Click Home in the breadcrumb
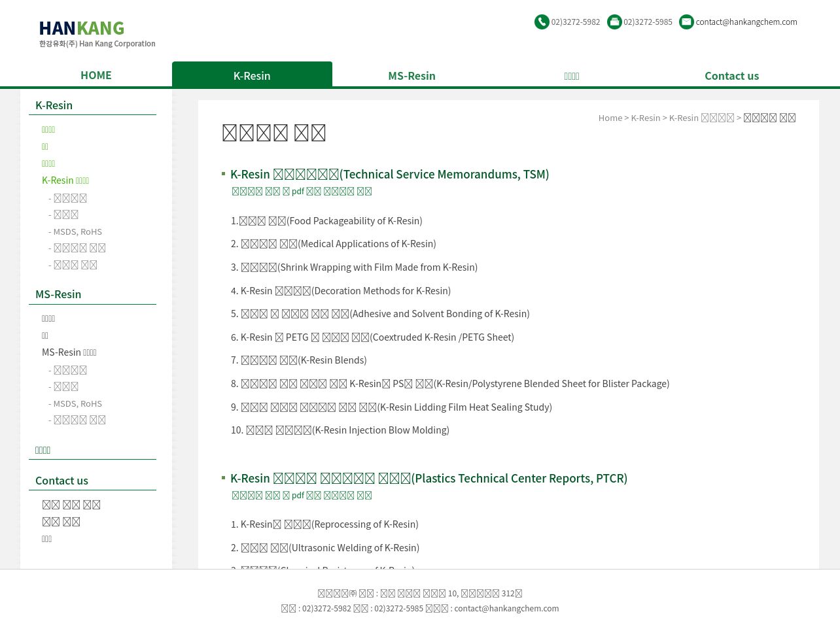The width and height of the screenshot is (840, 631). (610, 118)
